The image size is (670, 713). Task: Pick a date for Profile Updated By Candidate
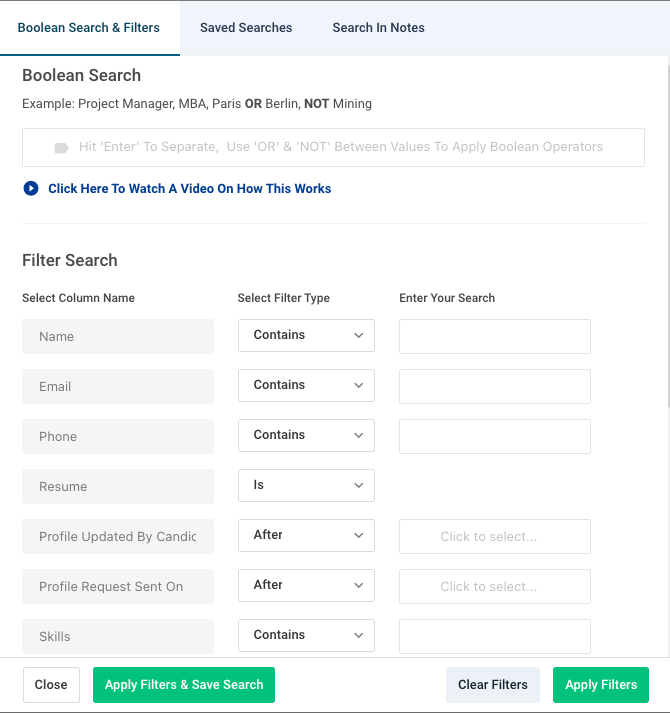[x=495, y=537]
